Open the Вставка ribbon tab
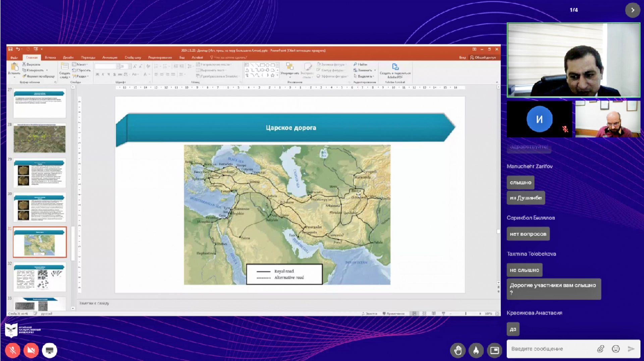This screenshot has height=361, width=644. (50, 58)
